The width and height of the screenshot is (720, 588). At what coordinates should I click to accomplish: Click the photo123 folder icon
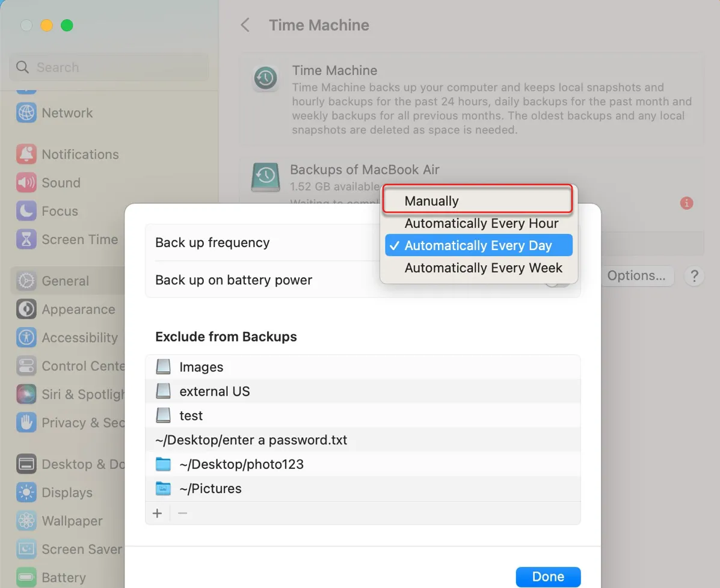[x=163, y=464]
